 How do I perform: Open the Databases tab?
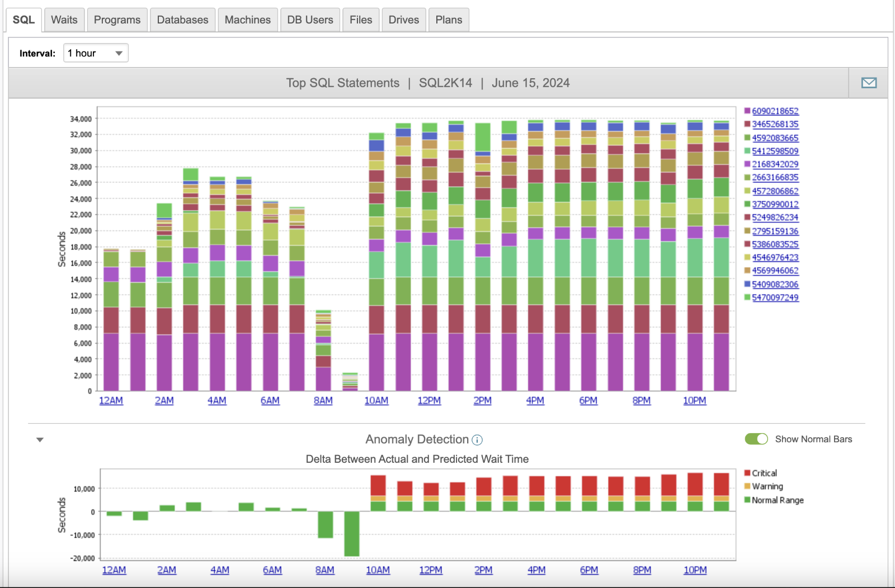pos(183,20)
